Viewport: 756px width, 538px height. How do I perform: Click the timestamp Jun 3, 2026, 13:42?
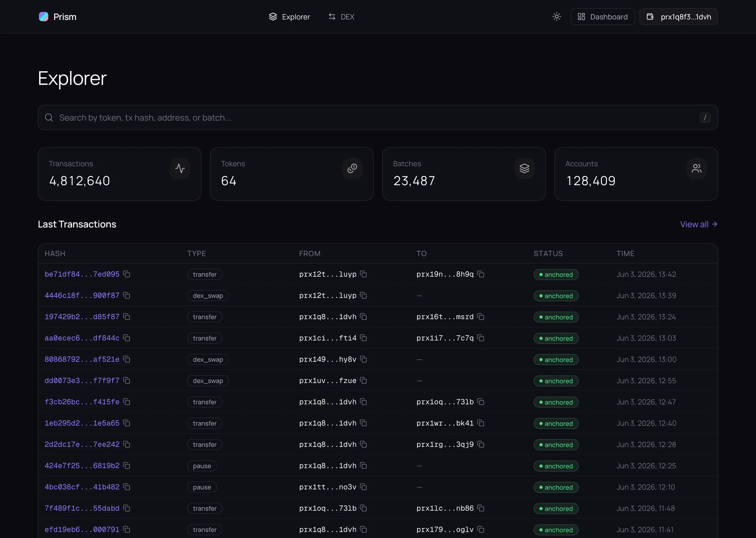[x=646, y=274]
